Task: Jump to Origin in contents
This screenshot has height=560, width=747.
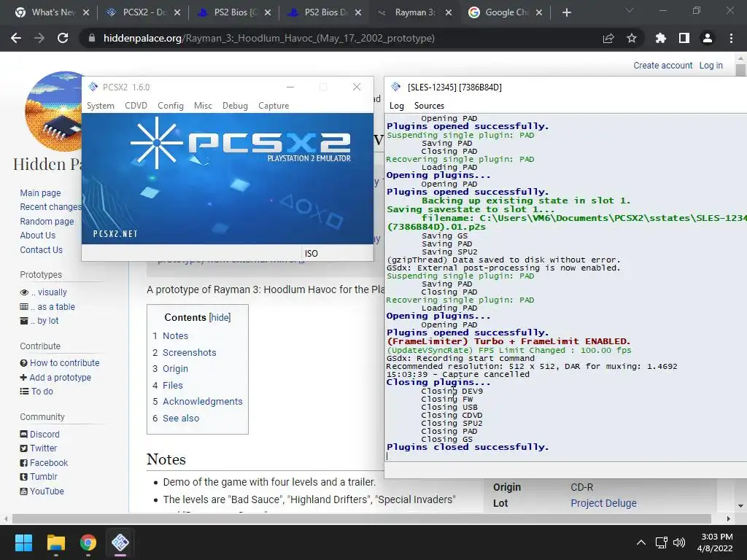Action: point(175,368)
